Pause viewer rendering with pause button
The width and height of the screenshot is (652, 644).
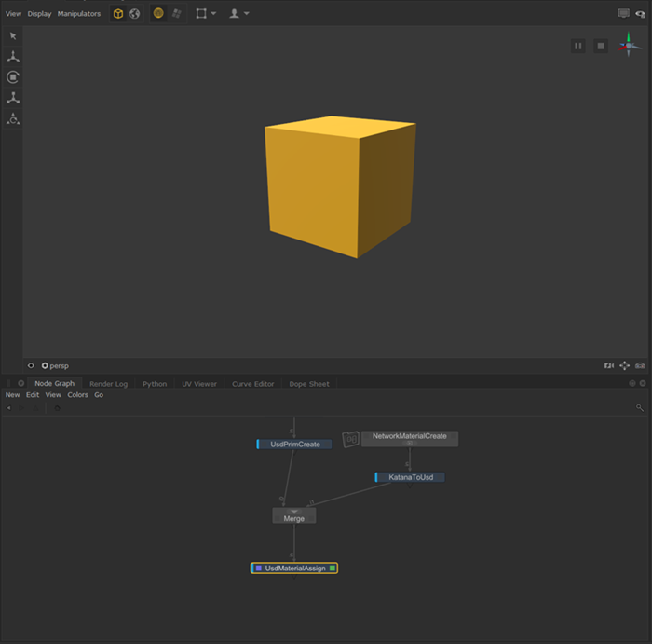[x=578, y=46]
